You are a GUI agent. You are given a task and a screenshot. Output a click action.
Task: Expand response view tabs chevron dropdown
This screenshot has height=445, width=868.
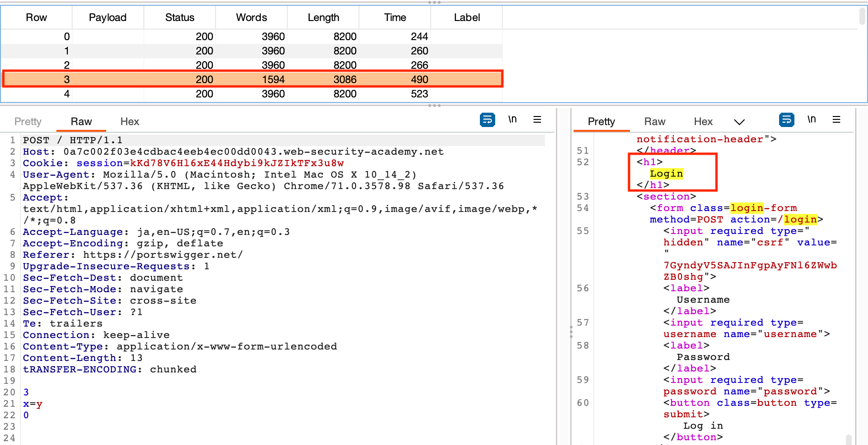tap(739, 122)
